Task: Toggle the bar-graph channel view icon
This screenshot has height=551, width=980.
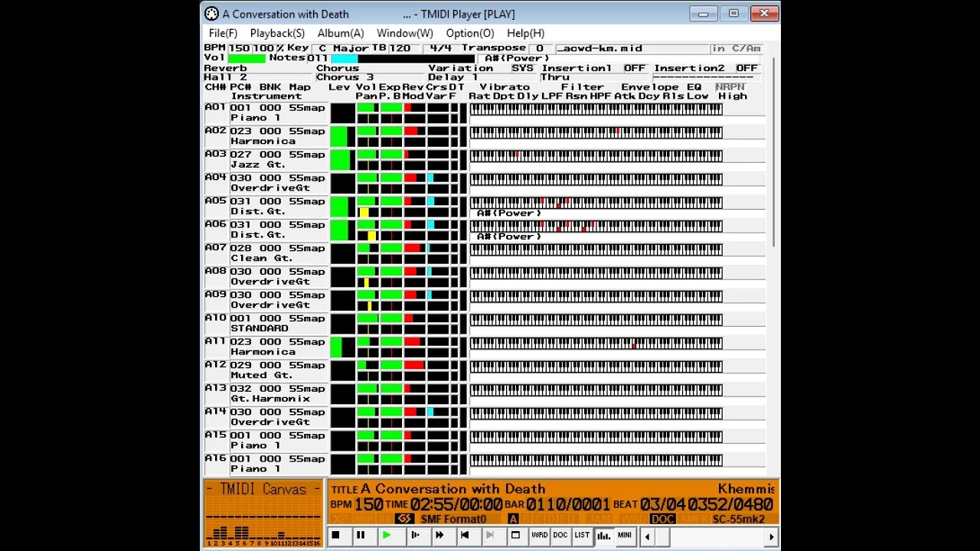Action: [x=603, y=536]
